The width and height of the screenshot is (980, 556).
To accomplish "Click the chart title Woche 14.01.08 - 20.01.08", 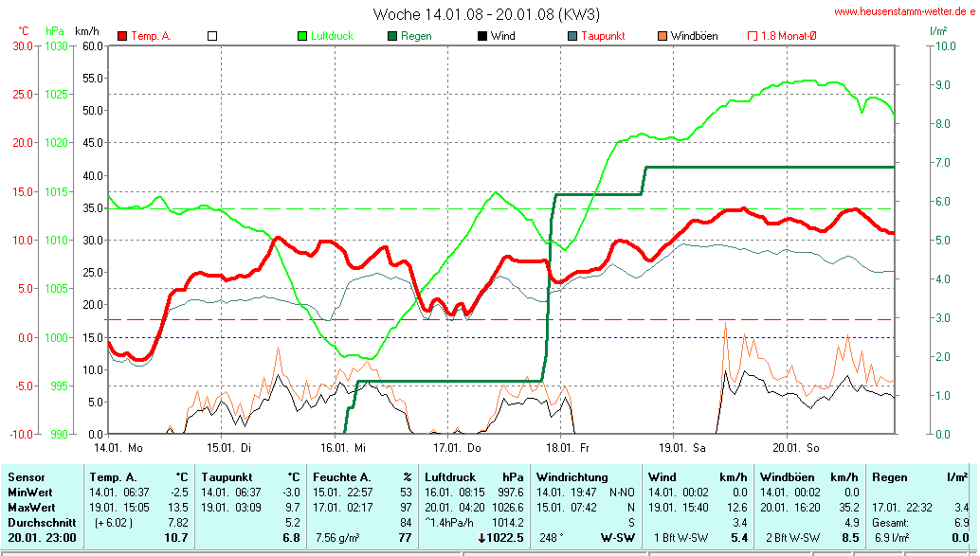I will (486, 14).
